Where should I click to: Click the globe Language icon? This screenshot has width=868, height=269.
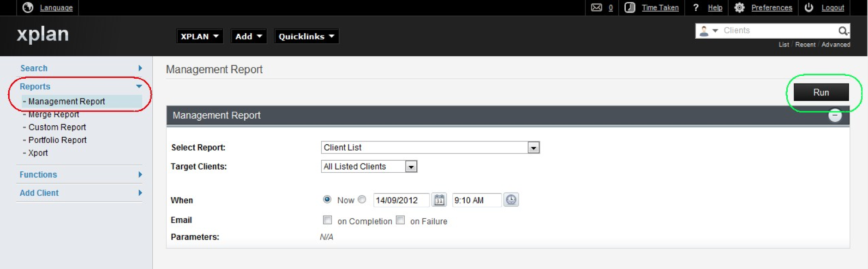28,7
